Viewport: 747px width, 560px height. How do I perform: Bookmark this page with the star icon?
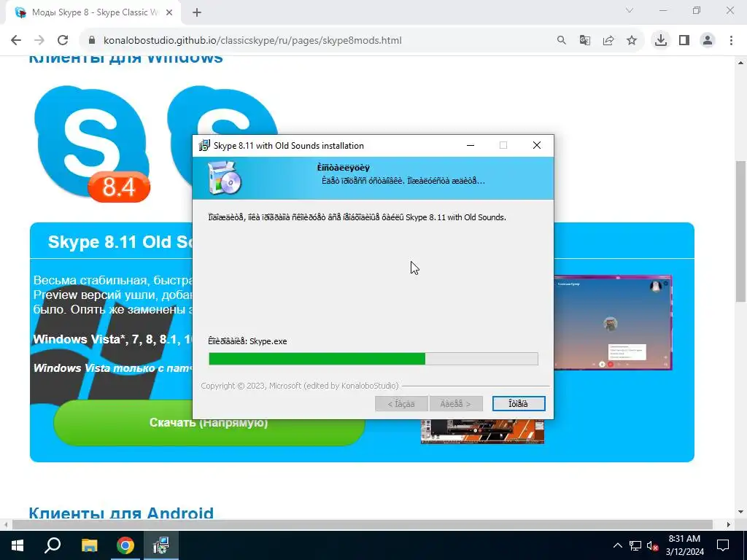(x=632, y=41)
